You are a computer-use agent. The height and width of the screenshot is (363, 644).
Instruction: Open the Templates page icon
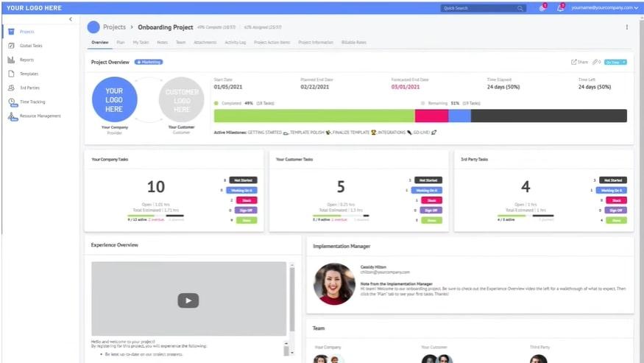(x=11, y=74)
